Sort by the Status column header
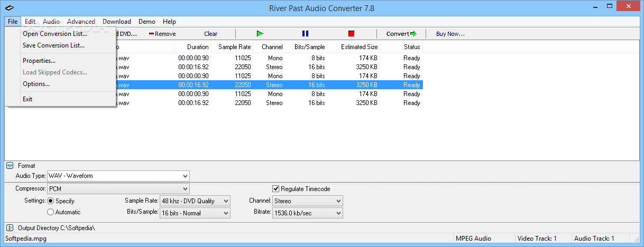 (x=402, y=47)
